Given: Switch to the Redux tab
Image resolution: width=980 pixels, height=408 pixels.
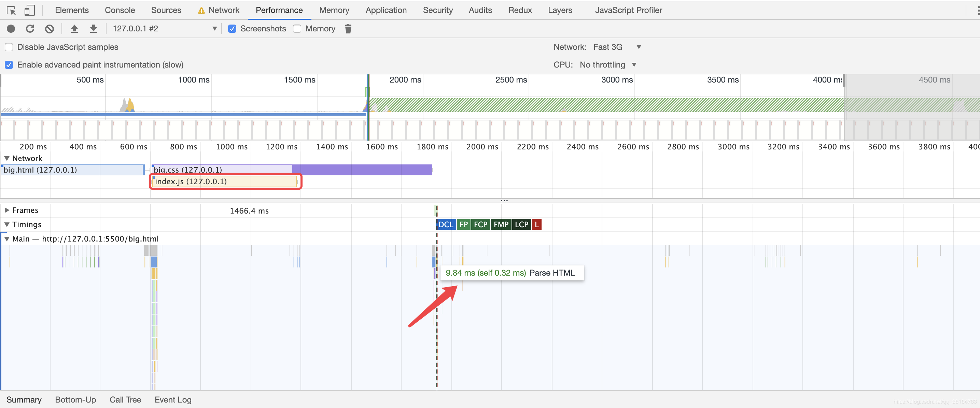Looking at the screenshot, I should click(520, 10).
